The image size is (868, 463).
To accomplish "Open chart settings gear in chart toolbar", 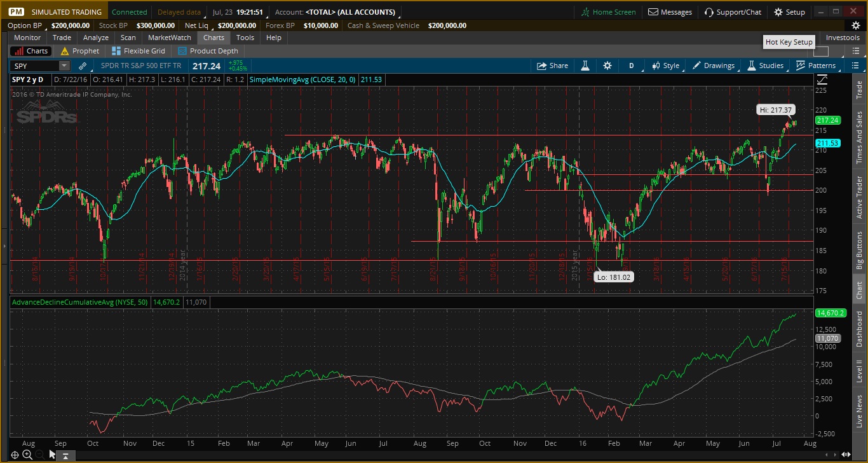I will 607,66.
